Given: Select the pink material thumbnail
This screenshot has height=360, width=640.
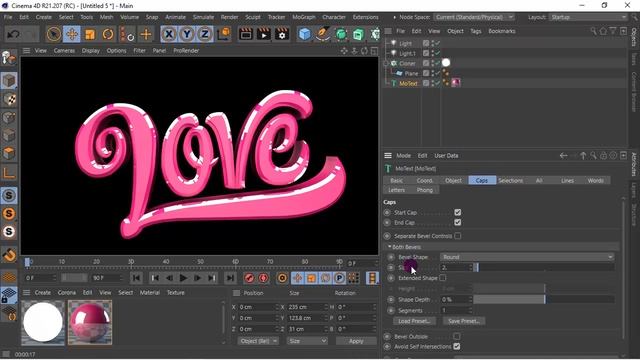Looking at the screenshot, I should click(90, 322).
